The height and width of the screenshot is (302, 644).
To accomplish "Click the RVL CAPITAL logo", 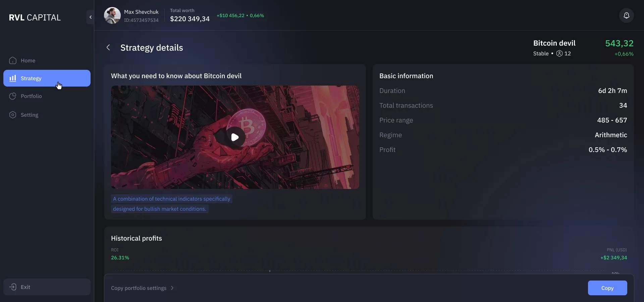I will (35, 17).
